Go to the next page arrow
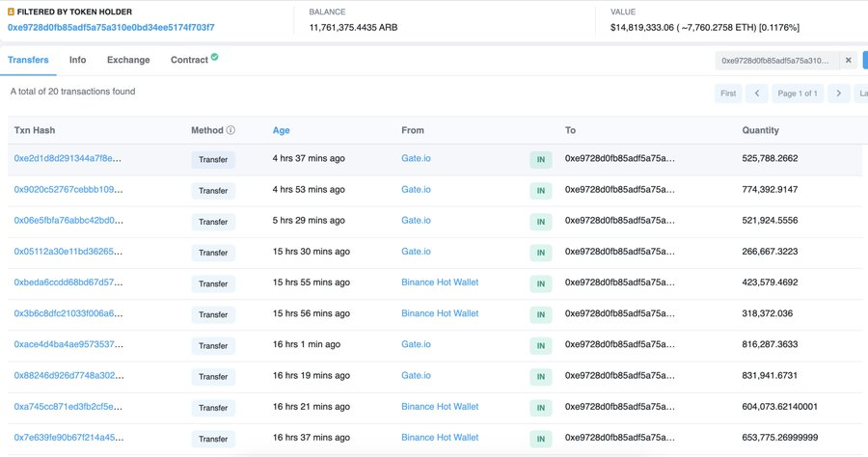This screenshot has height=457, width=868. point(839,94)
